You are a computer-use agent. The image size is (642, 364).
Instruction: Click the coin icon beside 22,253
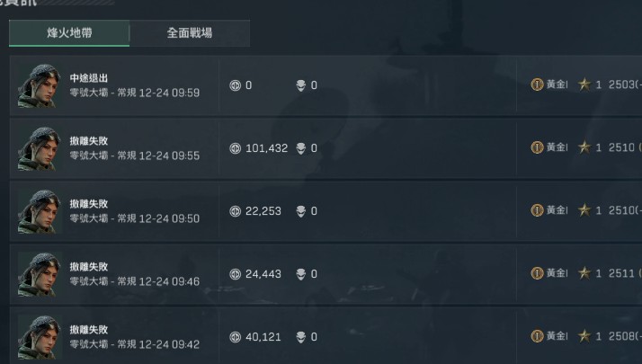[x=236, y=211]
